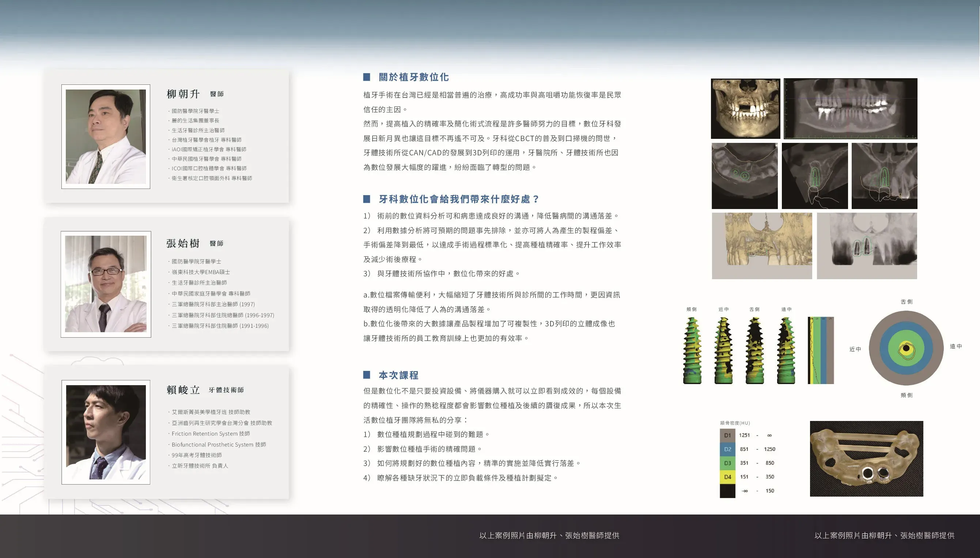Click the implant model labeled 遠中
This screenshot has height=558, width=980.
(x=786, y=351)
